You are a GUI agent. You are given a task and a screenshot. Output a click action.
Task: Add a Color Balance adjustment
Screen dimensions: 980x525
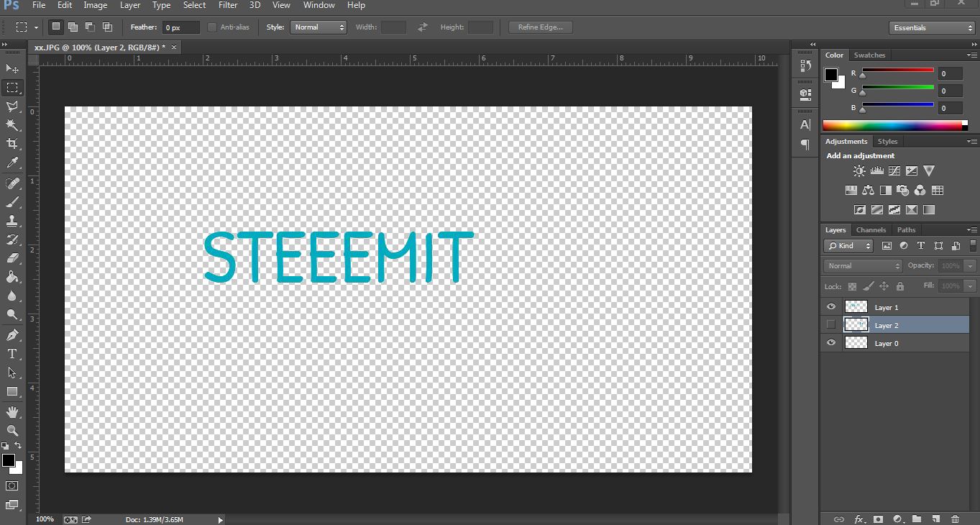pyautogui.click(x=868, y=191)
